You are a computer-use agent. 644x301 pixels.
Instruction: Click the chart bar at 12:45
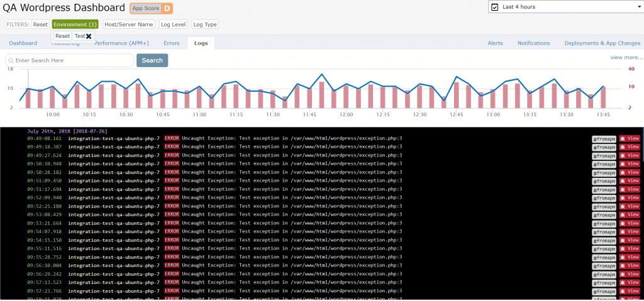pos(457,96)
